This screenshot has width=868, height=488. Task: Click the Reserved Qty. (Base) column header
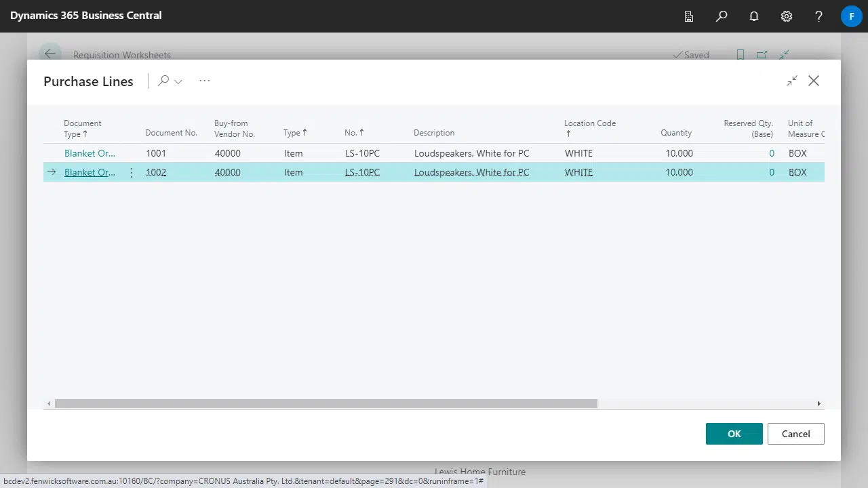point(748,128)
